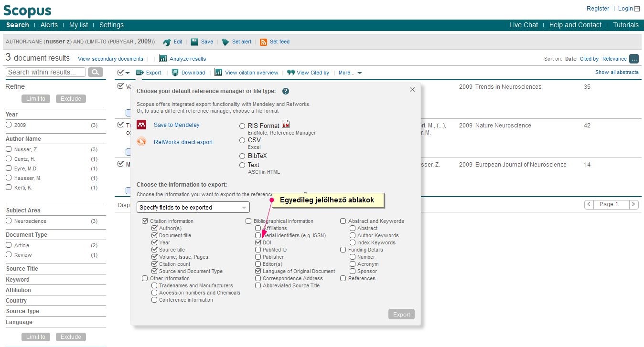Go to previous page arrow

tap(590, 204)
